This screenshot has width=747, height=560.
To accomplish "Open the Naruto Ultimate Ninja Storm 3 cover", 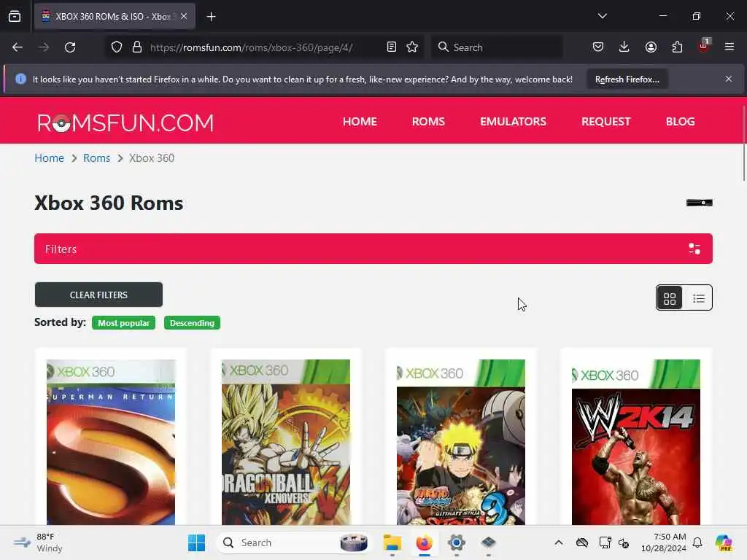I will (x=461, y=443).
